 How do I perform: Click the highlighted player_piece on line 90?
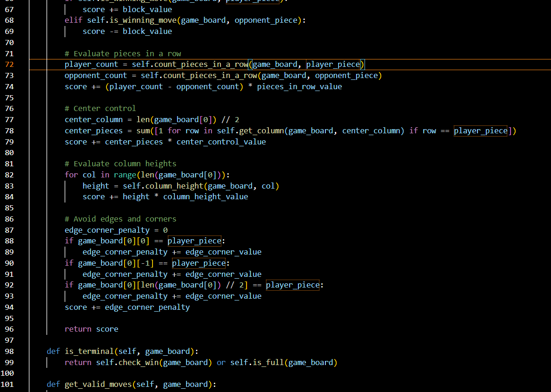click(x=199, y=263)
